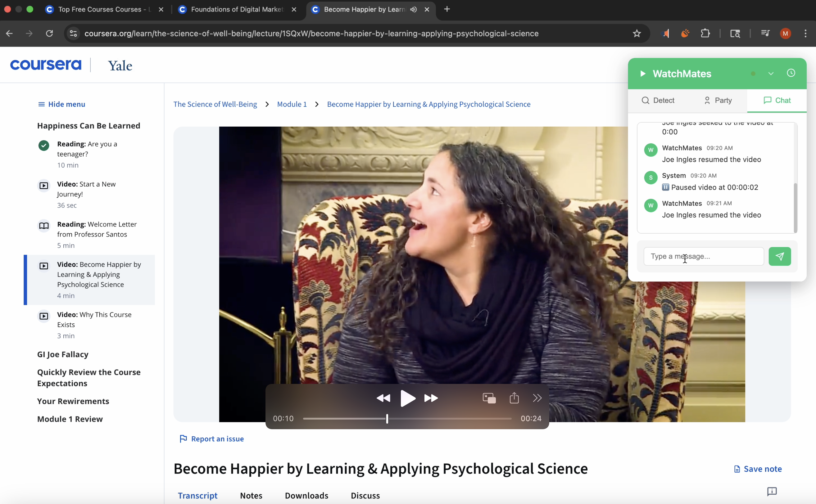Open more video controls double-chevron
The width and height of the screenshot is (816, 504).
coord(537,398)
